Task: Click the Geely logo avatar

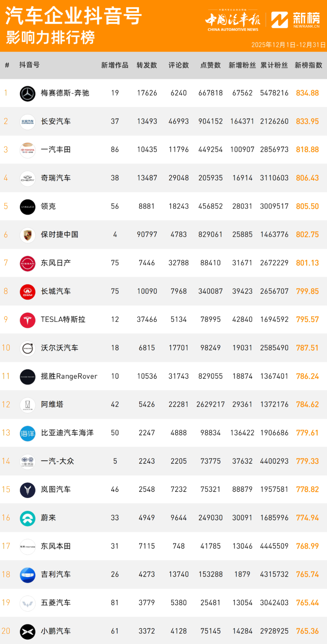Action: point(28,575)
